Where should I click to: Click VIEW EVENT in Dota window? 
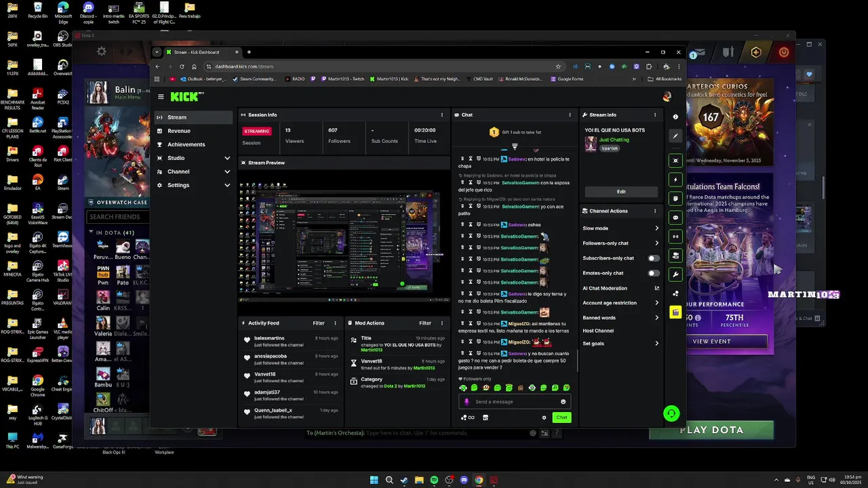click(x=711, y=342)
